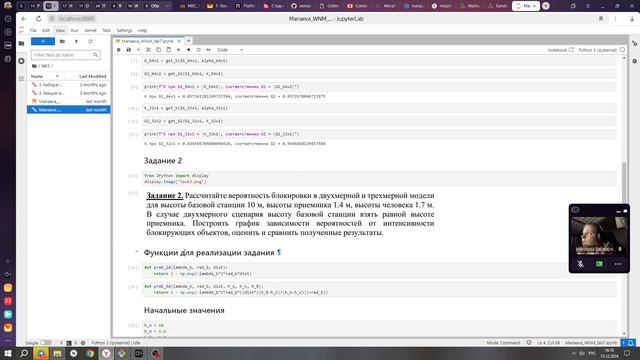Click the Ln 4, Col status bar entry
This screenshot has width=640, height=360.
click(548, 343)
